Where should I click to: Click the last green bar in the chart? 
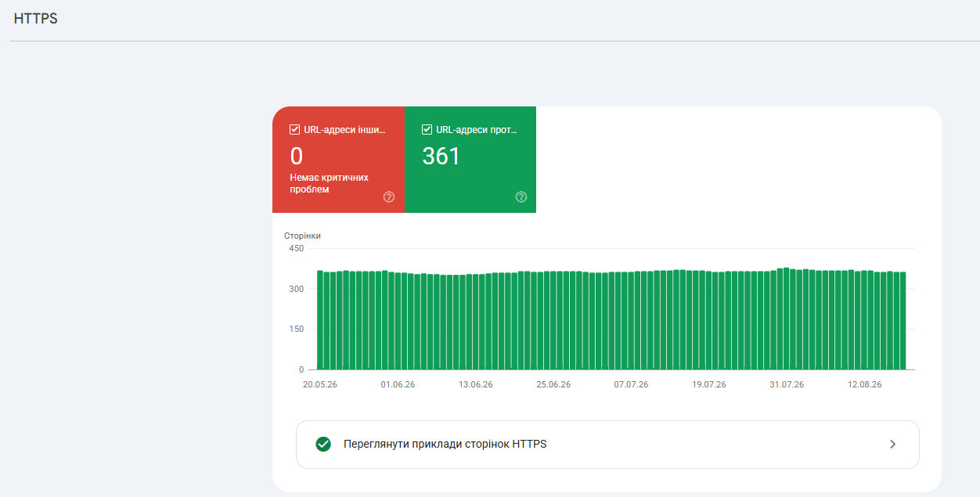point(903,321)
